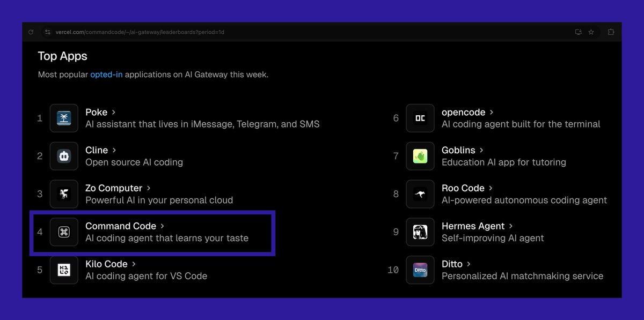
Task: Open the Kilo Code app icon
Action: coord(64,270)
